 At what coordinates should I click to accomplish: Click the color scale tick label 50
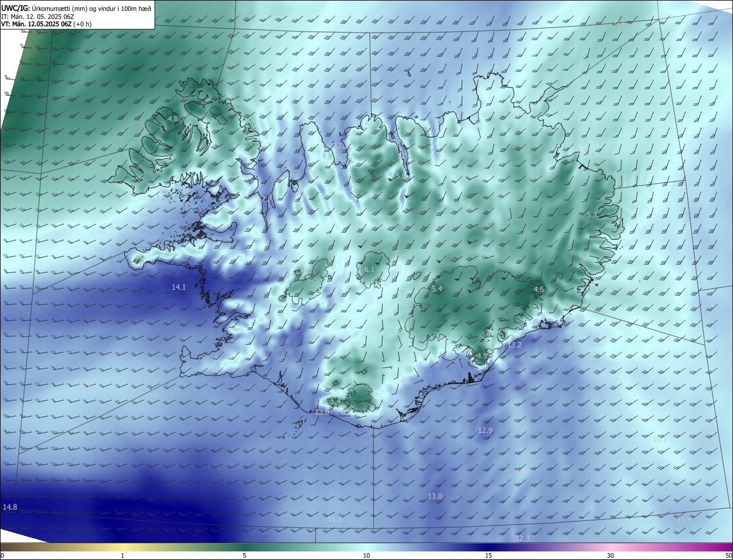point(728,555)
